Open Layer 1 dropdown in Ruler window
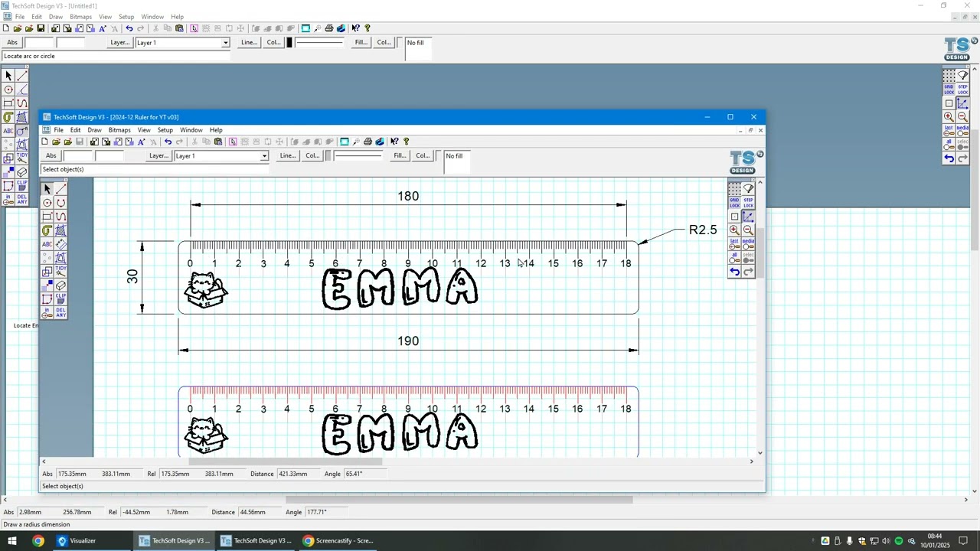The height and width of the screenshot is (551, 980). click(264, 156)
